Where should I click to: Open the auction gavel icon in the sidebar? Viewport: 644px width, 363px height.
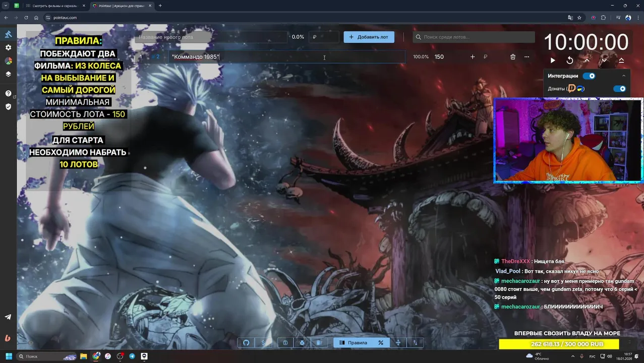click(x=8, y=34)
